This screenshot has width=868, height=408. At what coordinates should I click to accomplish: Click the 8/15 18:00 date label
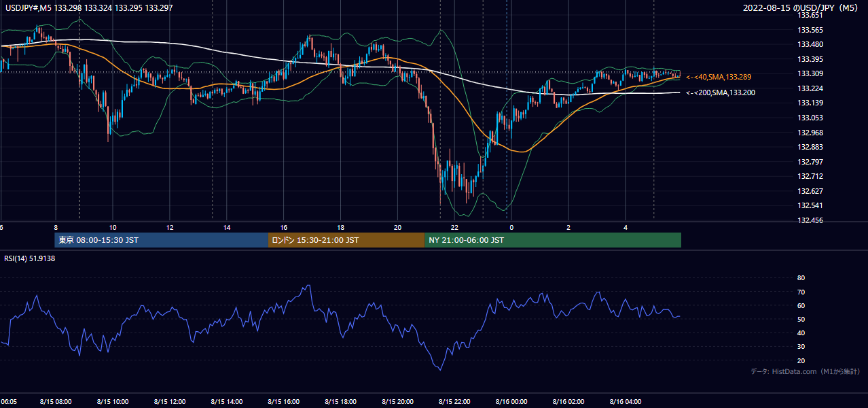click(x=341, y=402)
